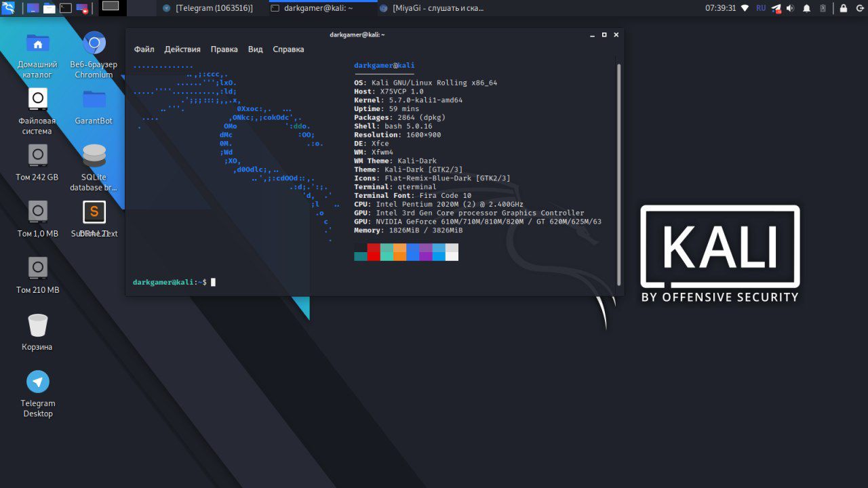This screenshot has width=868, height=488.
Task: Open the Telegram tray icon
Action: (x=776, y=8)
